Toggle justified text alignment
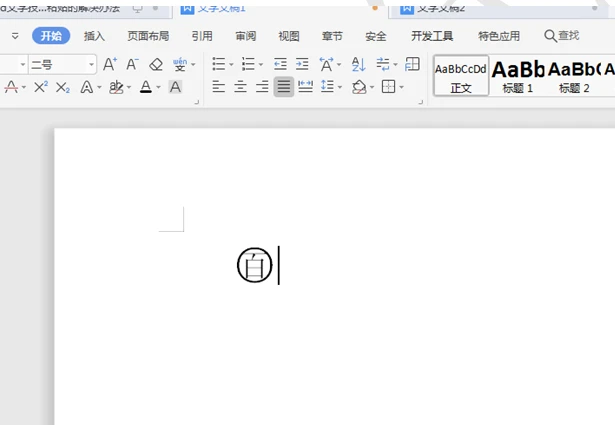 pyautogui.click(x=284, y=88)
